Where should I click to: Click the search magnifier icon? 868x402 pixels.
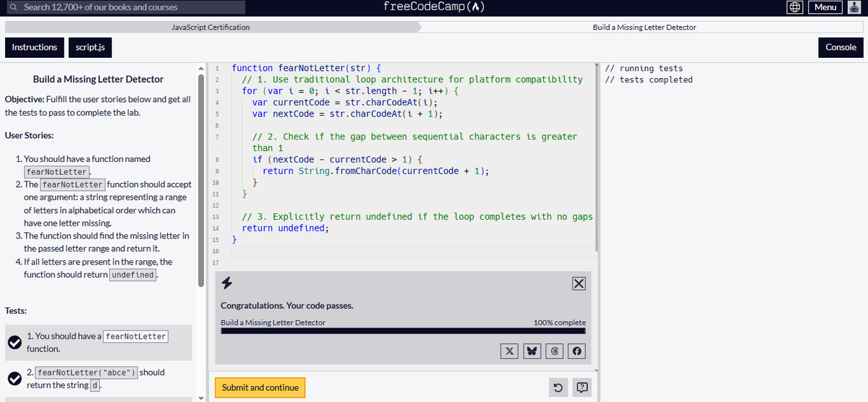coord(12,7)
